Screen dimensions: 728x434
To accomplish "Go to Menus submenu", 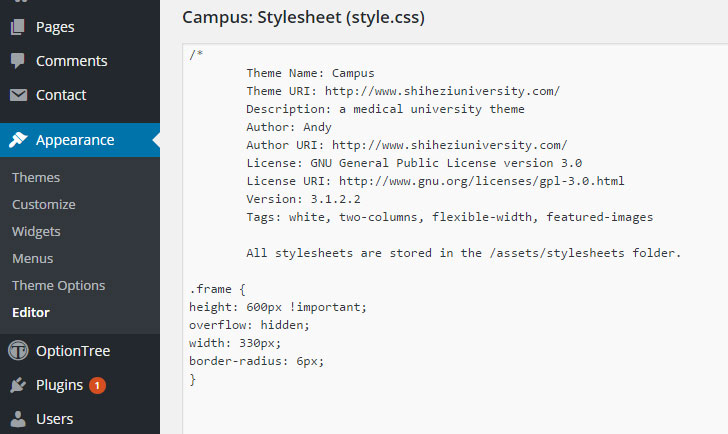I will point(32,258).
